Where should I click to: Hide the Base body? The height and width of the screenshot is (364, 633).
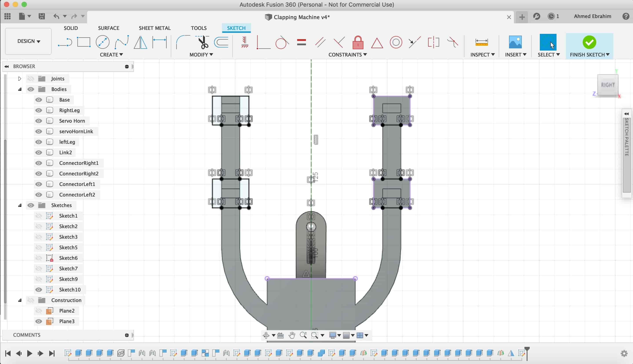tap(38, 100)
